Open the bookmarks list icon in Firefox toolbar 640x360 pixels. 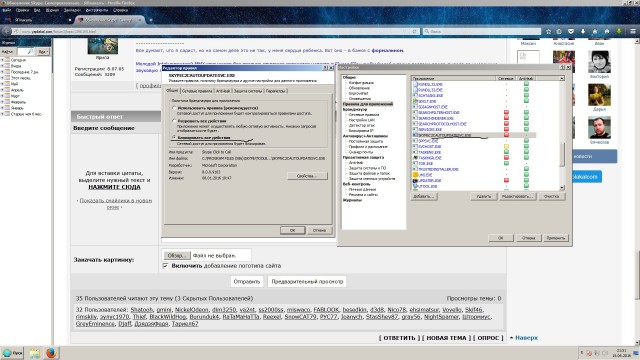coord(559,31)
